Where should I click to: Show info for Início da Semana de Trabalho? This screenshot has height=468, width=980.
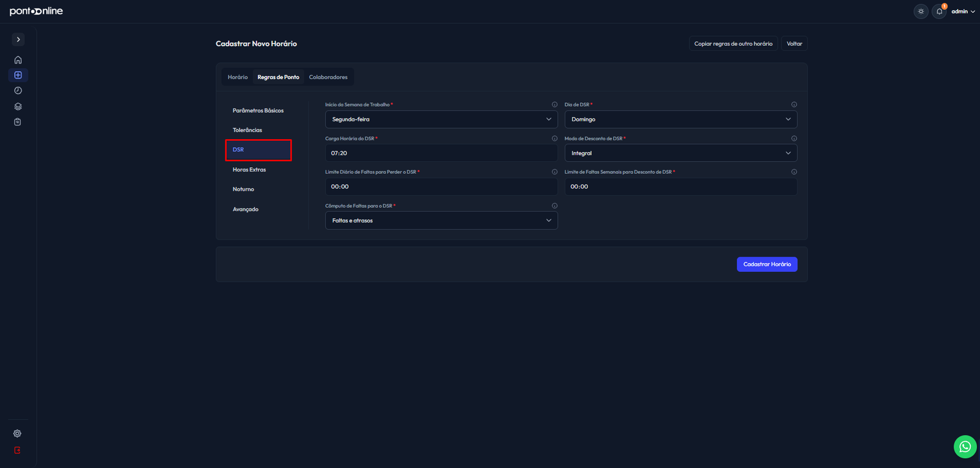click(554, 105)
